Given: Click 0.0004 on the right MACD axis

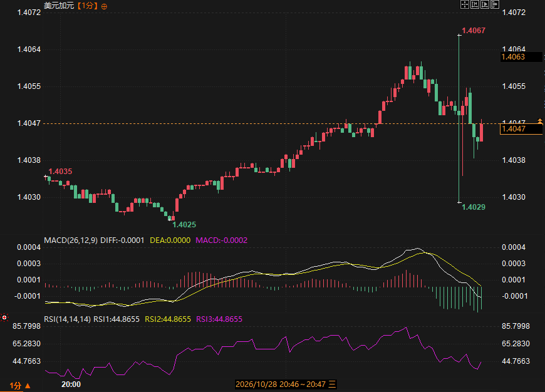Looking at the screenshot, I should click(x=514, y=247).
